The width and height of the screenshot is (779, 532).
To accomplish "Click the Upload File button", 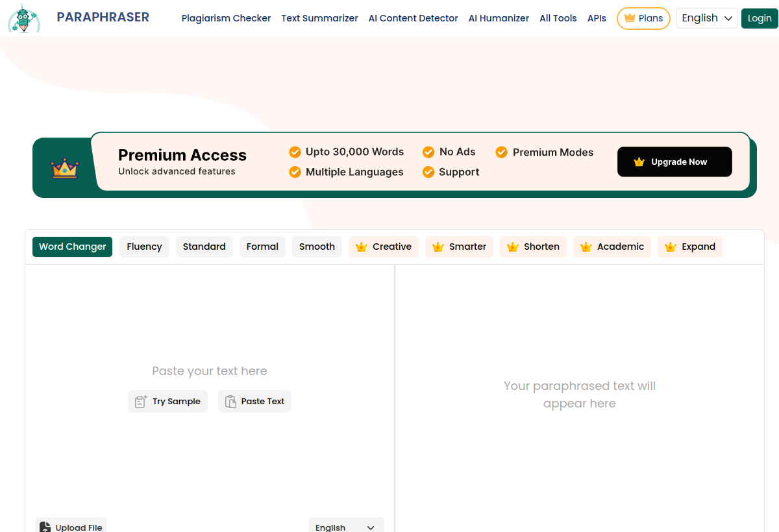I will coord(71,526).
